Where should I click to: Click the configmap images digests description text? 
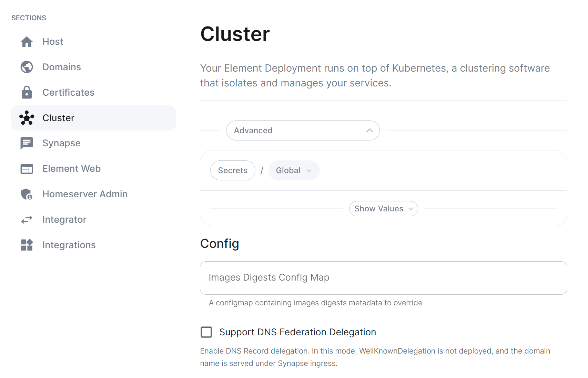(315, 303)
